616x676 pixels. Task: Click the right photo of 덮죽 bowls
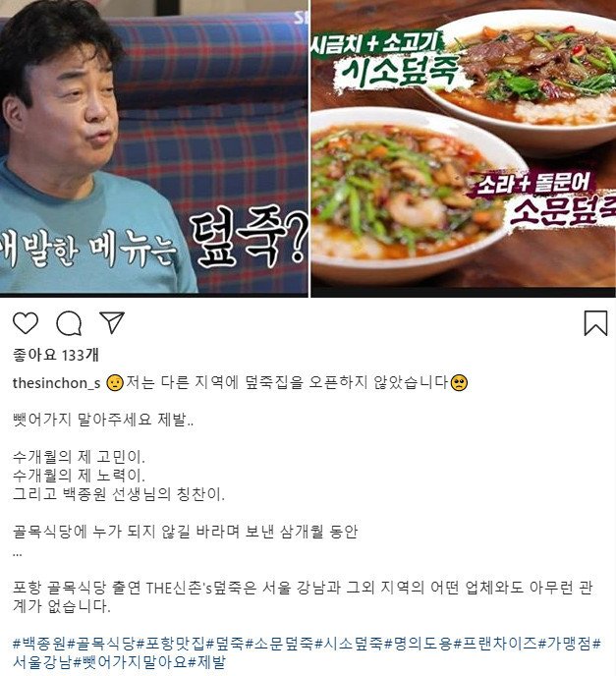tap(464, 148)
